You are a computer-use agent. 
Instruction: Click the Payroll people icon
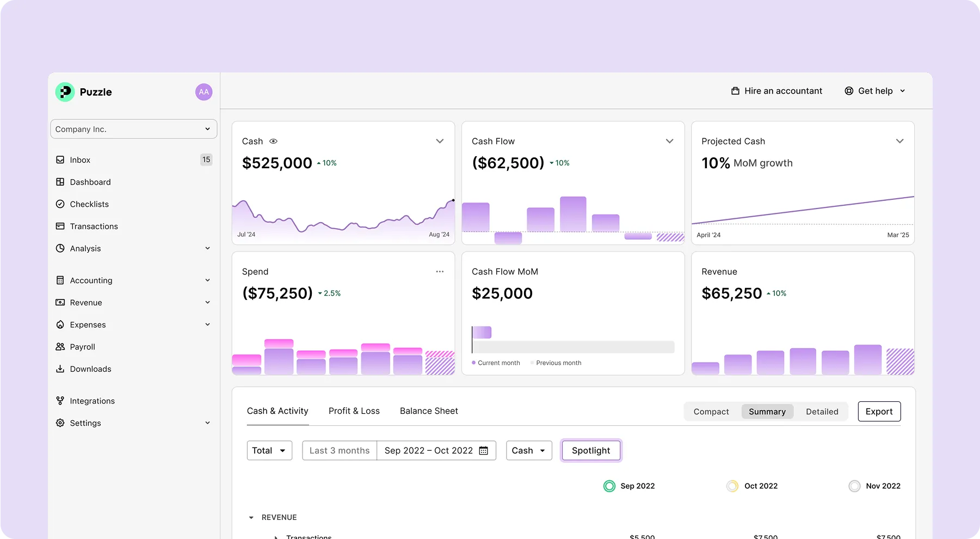pyautogui.click(x=60, y=347)
